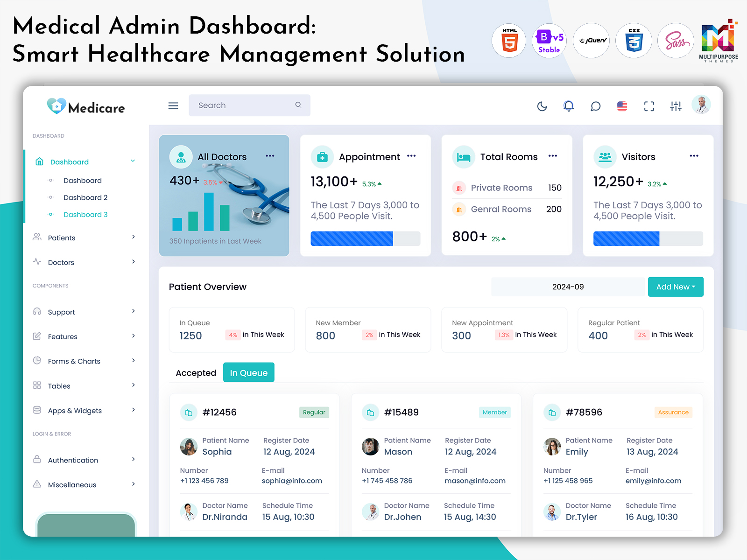The width and height of the screenshot is (747, 560).
Task: Click sophia@info.com email link
Action: point(292,481)
